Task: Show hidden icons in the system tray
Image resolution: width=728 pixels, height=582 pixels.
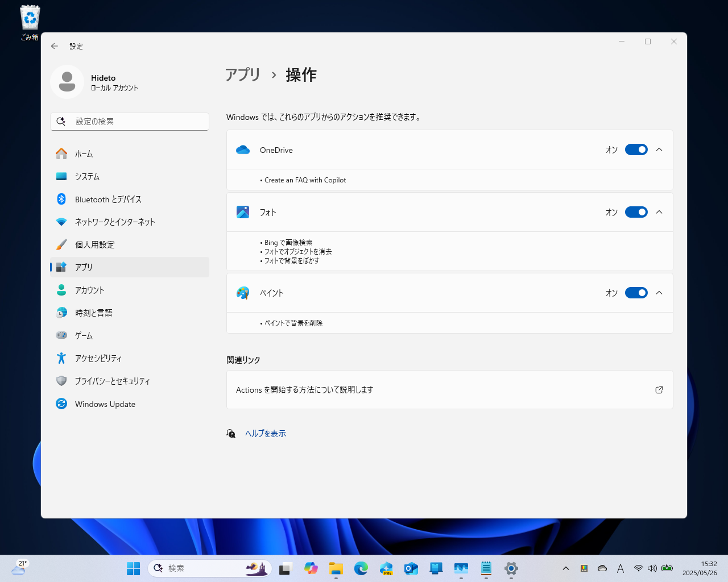Action: (x=566, y=568)
